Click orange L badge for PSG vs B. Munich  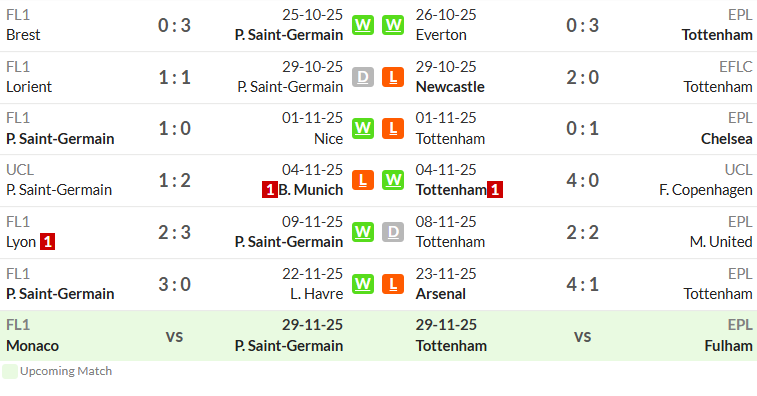pos(363,180)
